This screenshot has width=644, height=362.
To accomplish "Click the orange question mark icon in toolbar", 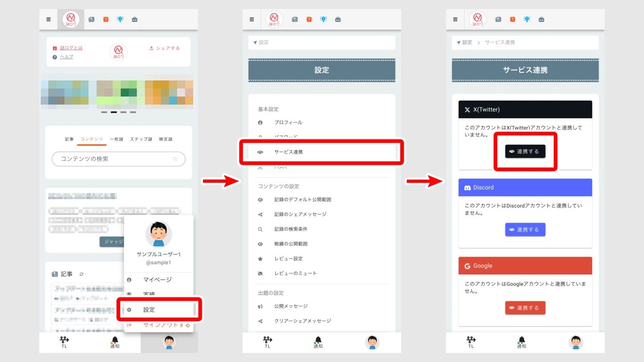I will (106, 19).
